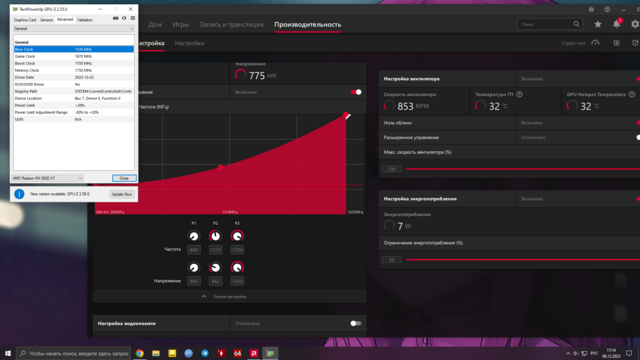Click the GPU-Z refresh icon
This screenshot has width=640, height=360.
coord(124,18)
